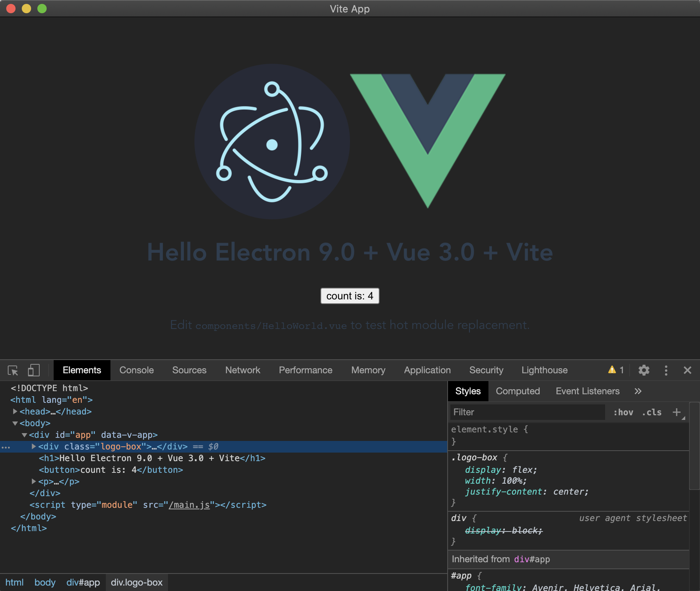Expand the logo-box div node
Image resolution: width=700 pixels, height=591 pixels.
(x=34, y=446)
